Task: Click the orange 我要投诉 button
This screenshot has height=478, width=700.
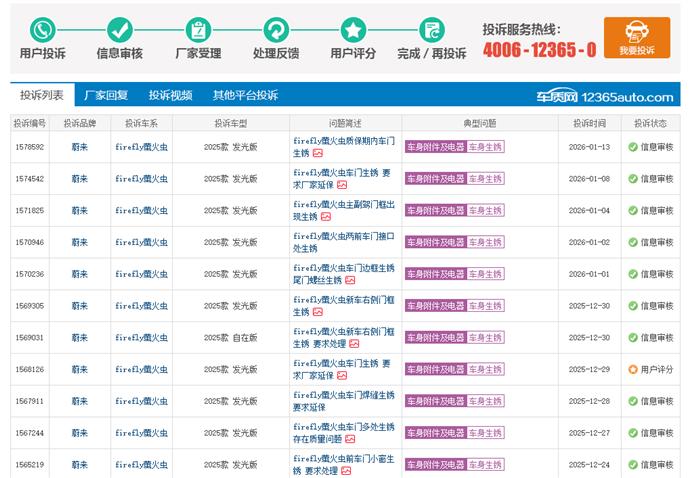Action: tap(636, 37)
